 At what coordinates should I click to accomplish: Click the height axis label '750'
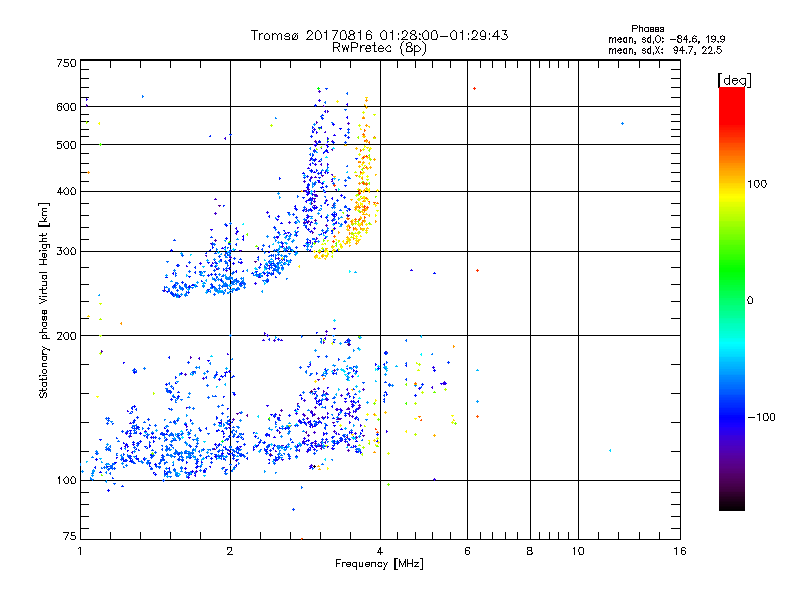click(x=66, y=63)
